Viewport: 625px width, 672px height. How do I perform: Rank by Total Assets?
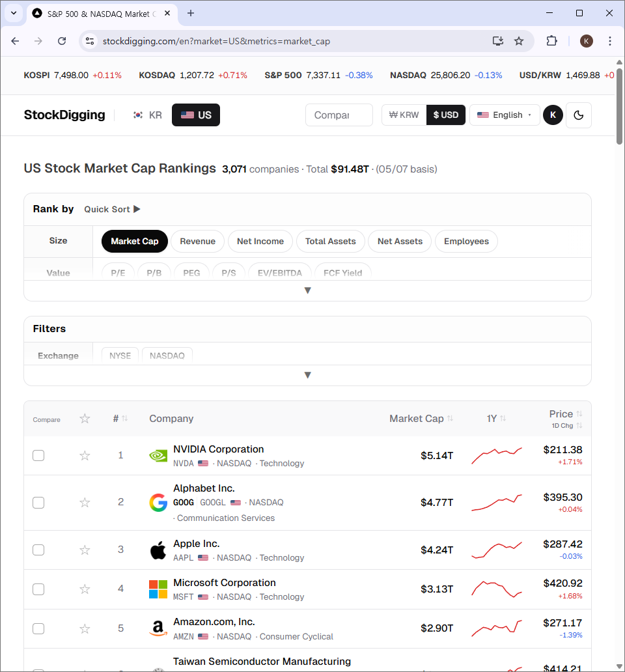330,242
